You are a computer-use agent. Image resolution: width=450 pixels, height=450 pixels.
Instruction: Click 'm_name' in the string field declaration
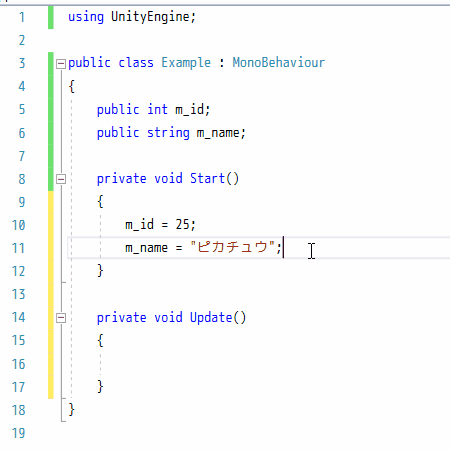click(218, 133)
